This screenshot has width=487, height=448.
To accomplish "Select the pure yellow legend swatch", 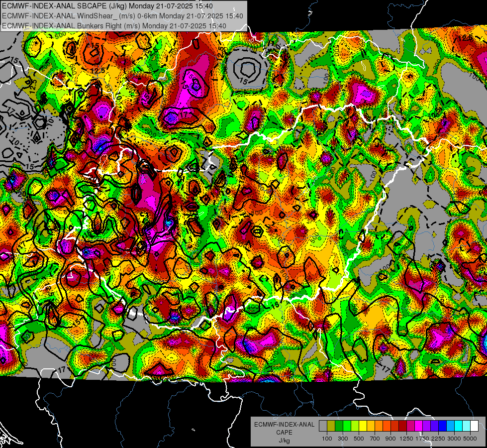I will point(363,426).
